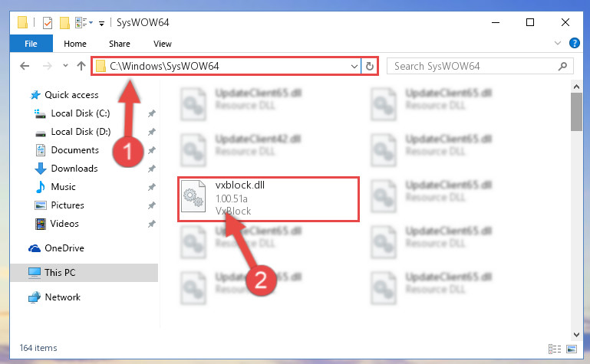Unpin Documents from Quick access

[x=152, y=150]
